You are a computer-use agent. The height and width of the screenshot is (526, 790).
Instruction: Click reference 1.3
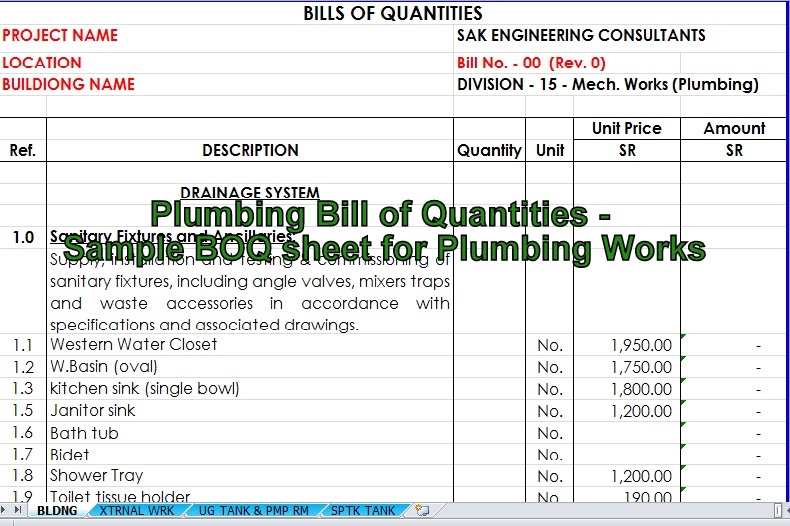[23, 388]
